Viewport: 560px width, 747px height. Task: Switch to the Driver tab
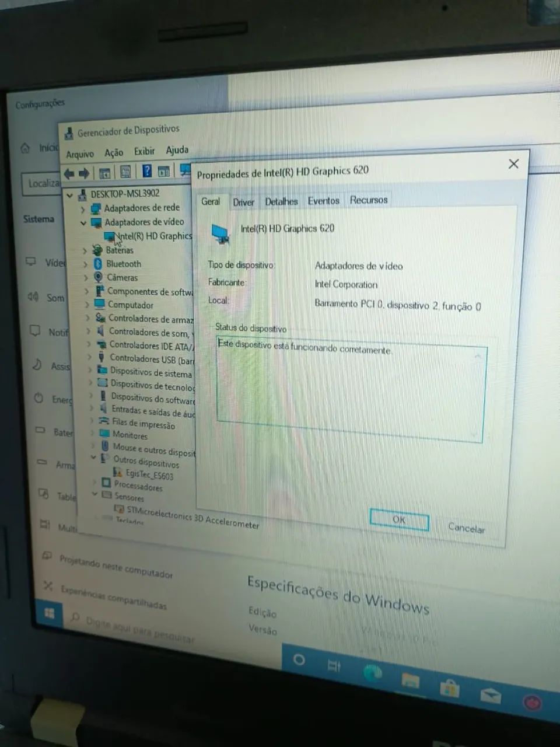[243, 202]
